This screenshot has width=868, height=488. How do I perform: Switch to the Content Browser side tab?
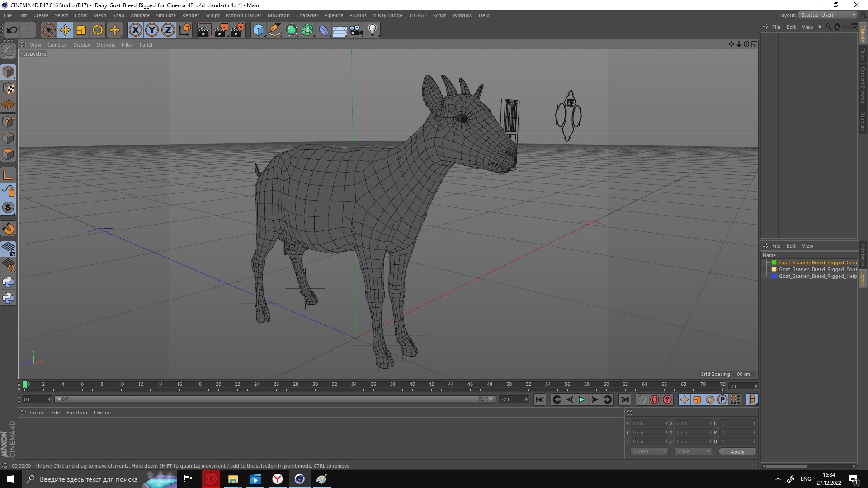pyautogui.click(x=863, y=85)
